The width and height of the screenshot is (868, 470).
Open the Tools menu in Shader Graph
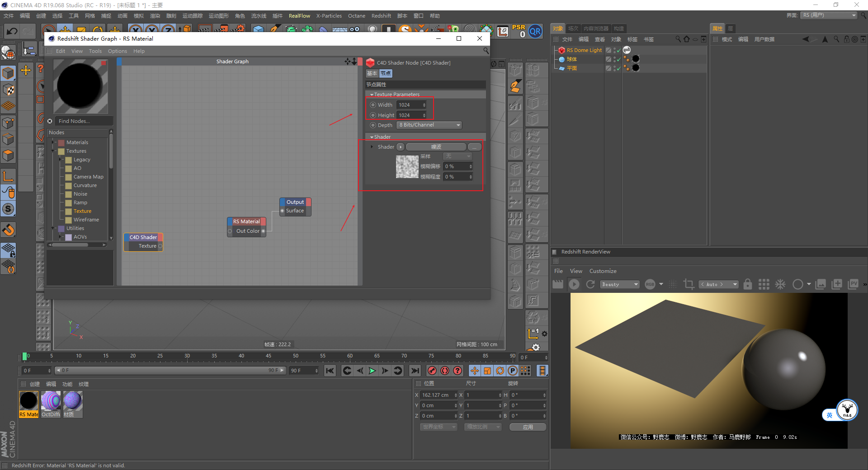(x=95, y=51)
